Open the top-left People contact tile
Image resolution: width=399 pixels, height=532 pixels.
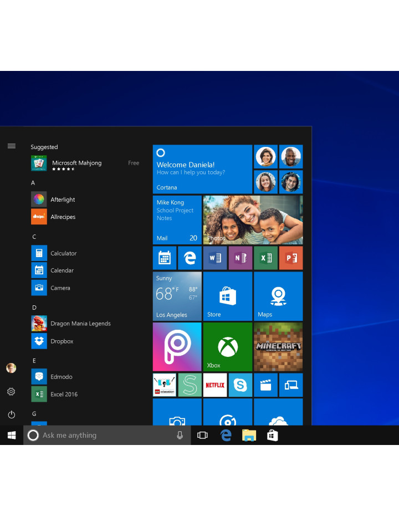265,156
